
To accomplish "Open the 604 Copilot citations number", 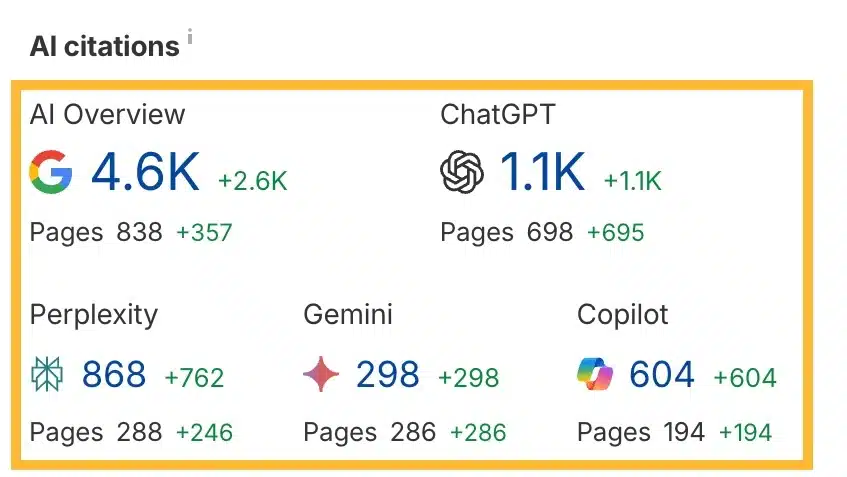I will tap(662, 374).
